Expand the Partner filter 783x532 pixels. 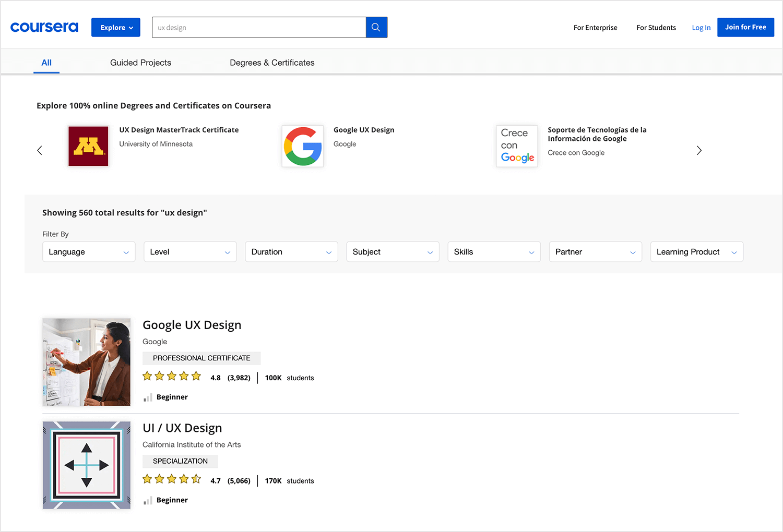point(595,251)
